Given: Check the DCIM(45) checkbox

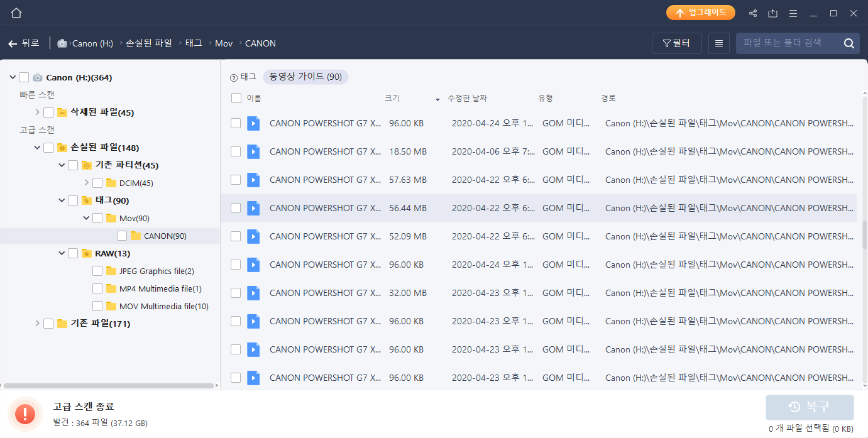Looking at the screenshot, I should (x=97, y=183).
